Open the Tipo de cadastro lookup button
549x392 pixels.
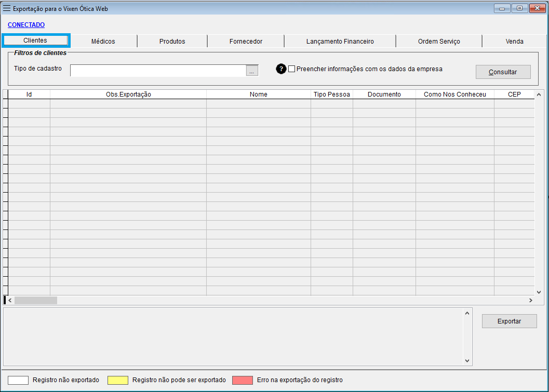click(252, 71)
